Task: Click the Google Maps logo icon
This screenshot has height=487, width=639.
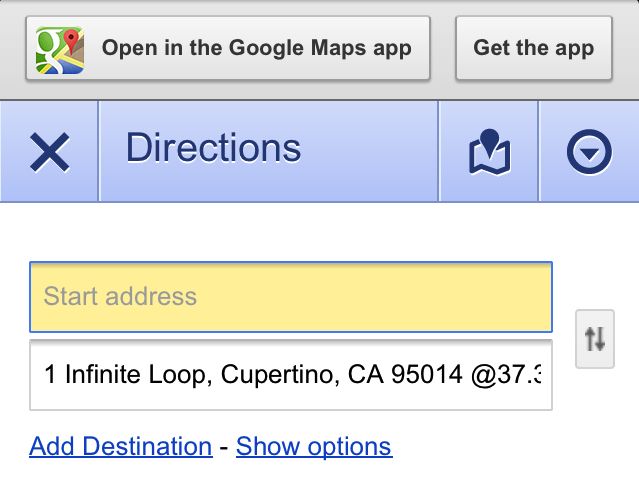Action: (x=60, y=47)
